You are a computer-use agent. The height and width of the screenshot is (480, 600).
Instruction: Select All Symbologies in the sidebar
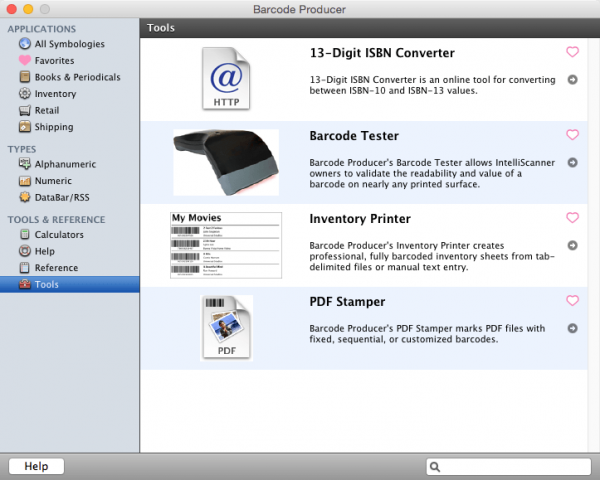(70, 44)
